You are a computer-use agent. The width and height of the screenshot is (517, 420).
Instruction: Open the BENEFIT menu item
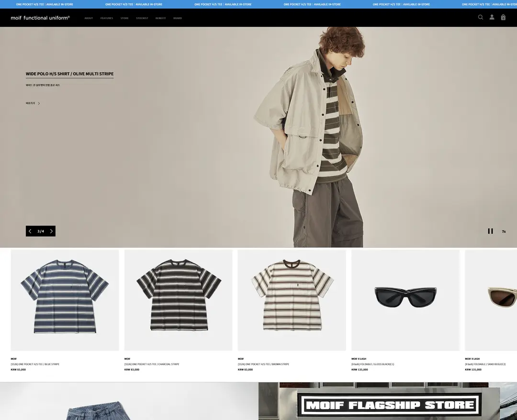tap(160, 18)
